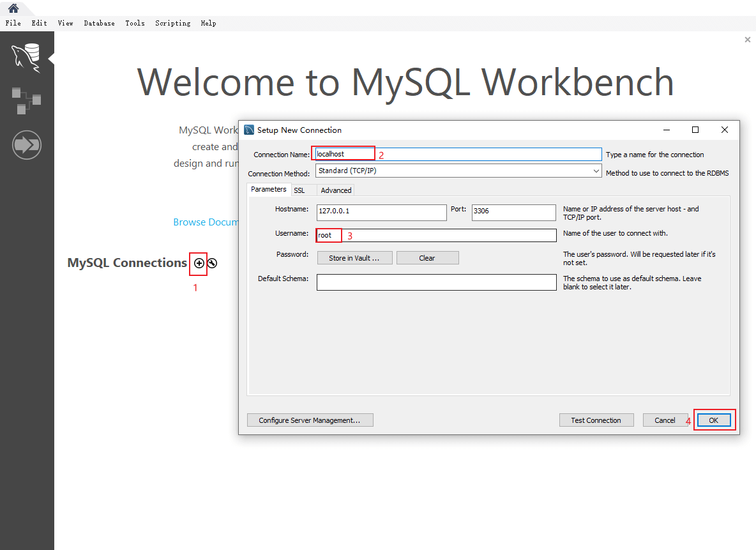Open the View menu
Screen dimensions: 756x550
tap(65, 23)
